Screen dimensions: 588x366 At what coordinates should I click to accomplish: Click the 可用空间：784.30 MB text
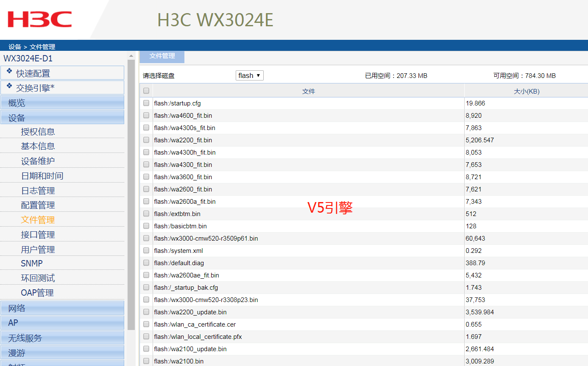tap(524, 76)
